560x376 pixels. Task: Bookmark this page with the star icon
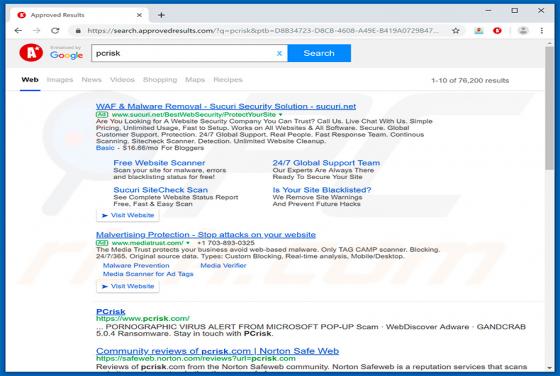456,31
